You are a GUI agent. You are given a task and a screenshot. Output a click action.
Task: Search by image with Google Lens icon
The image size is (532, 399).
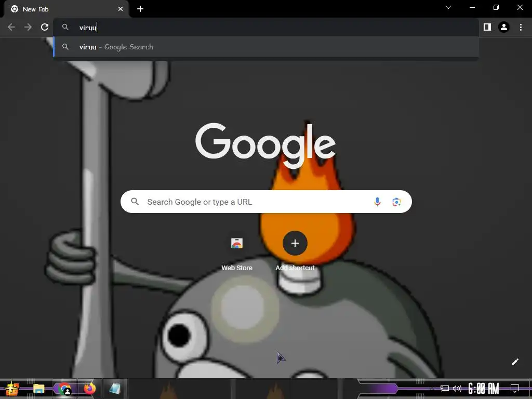[x=396, y=202]
